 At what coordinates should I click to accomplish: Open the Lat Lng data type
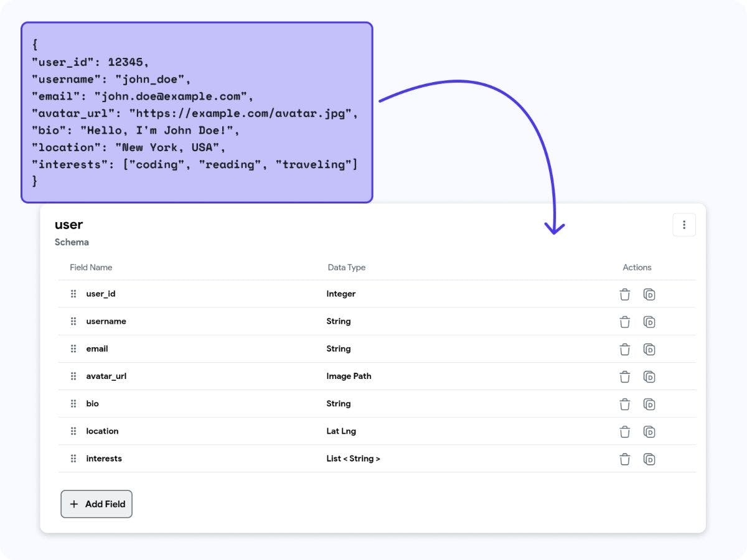point(341,431)
